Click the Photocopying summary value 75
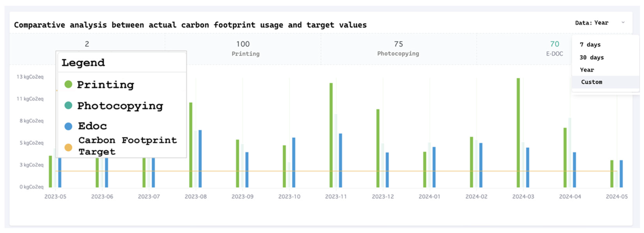The image size is (644, 233). point(398,44)
